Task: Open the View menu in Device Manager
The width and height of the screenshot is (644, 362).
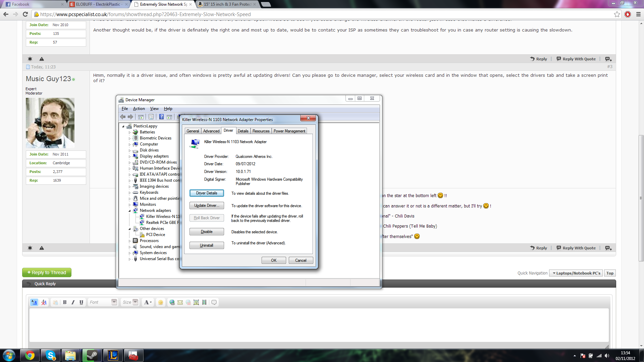Action: tap(154, 109)
